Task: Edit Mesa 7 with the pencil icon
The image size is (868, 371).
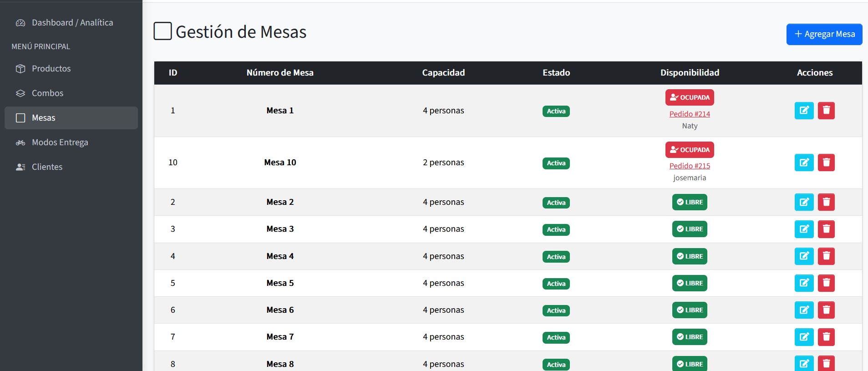Action: point(804,337)
